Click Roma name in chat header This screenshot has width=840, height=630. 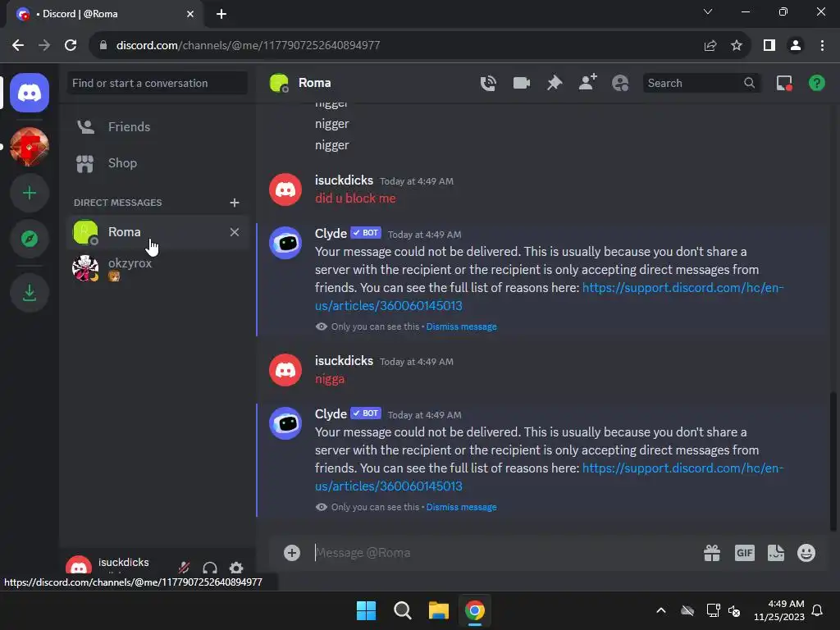pos(314,83)
